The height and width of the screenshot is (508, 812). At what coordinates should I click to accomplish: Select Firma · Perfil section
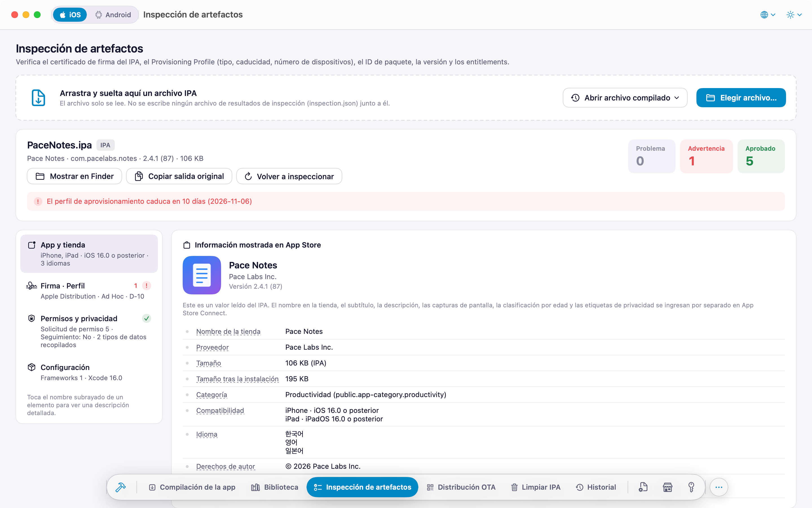click(x=89, y=291)
